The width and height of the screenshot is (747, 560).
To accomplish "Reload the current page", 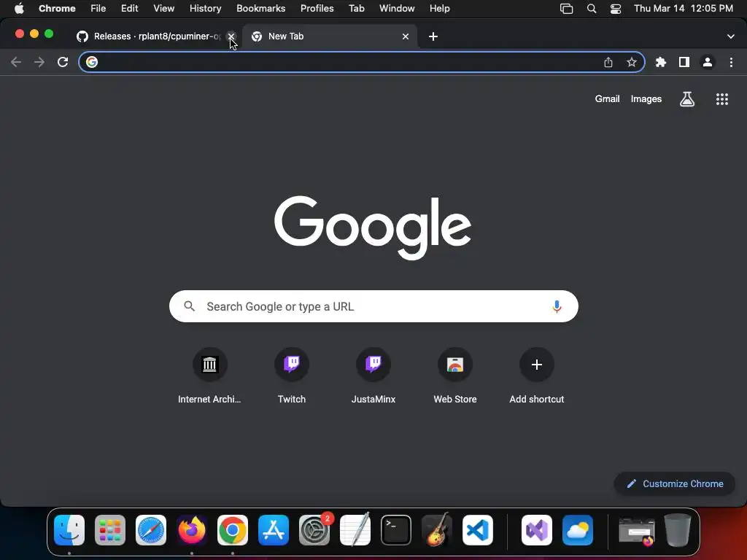I will [x=63, y=62].
